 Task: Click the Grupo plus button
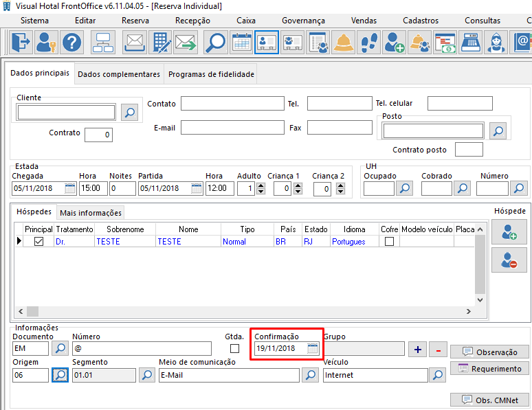tap(418, 350)
